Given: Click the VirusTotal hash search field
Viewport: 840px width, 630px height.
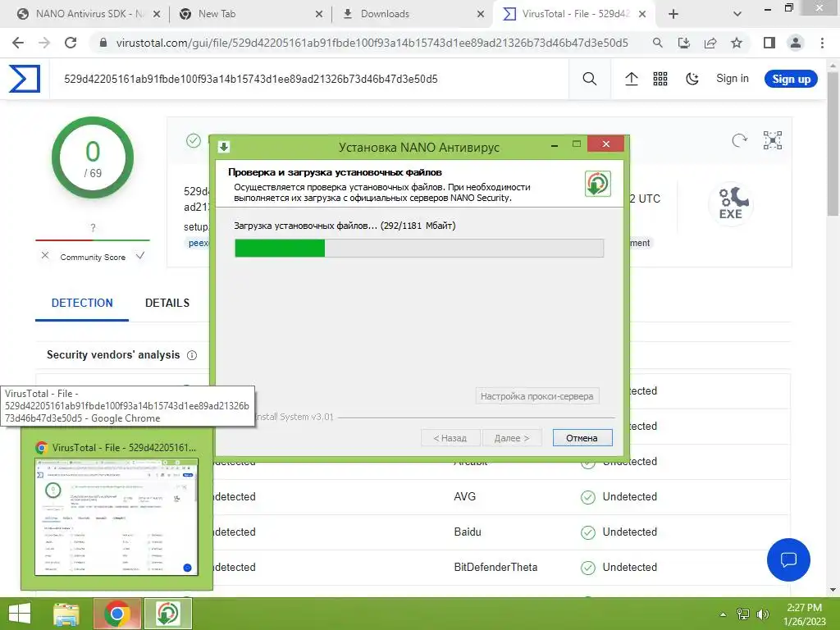Looking at the screenshot, I should point(308,80).
